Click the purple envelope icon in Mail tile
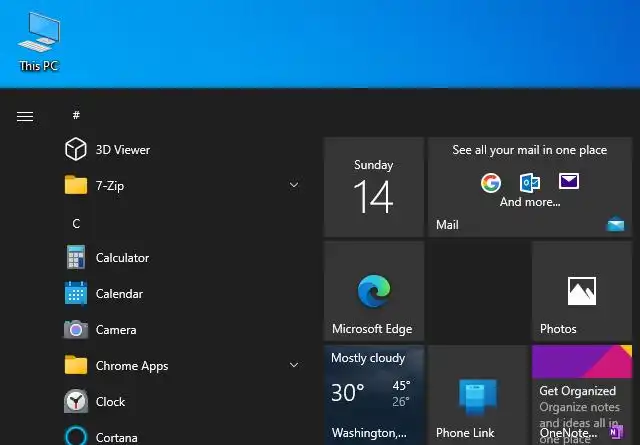 [x=569, y=181]
